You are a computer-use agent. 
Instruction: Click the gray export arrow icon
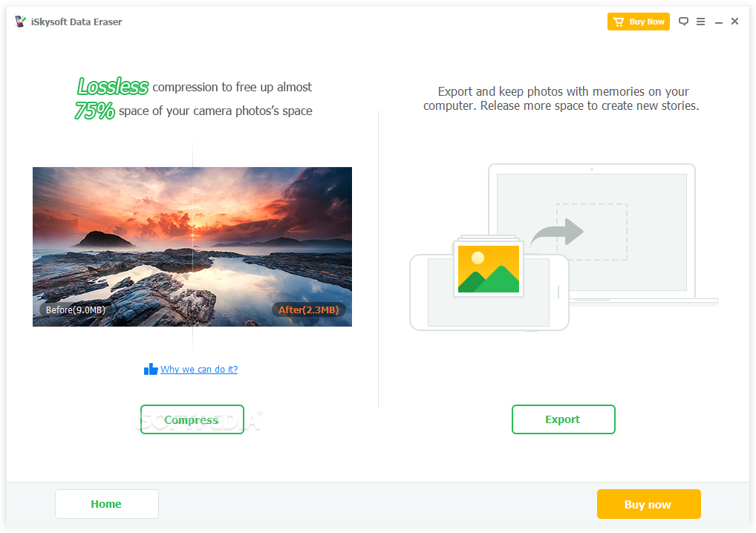[x=558, y=232]
